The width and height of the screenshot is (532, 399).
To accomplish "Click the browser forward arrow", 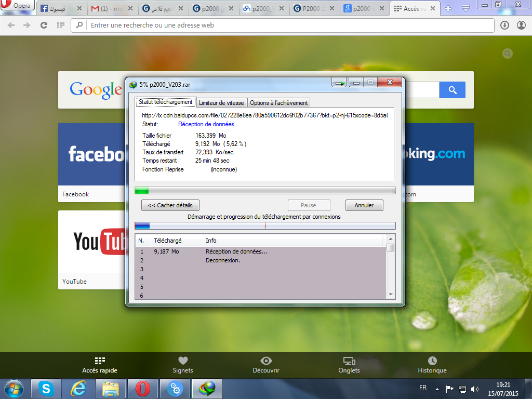I will (x=27, y=25).
